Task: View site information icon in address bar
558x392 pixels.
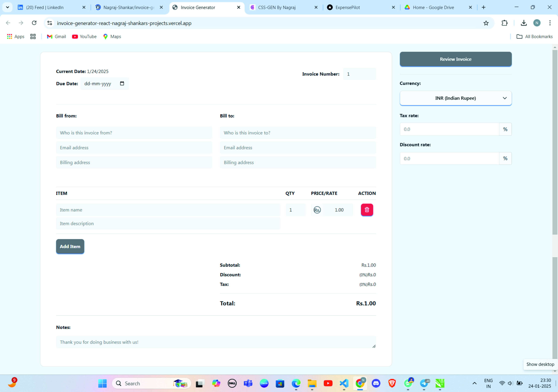Action: (x=50, y=23)
